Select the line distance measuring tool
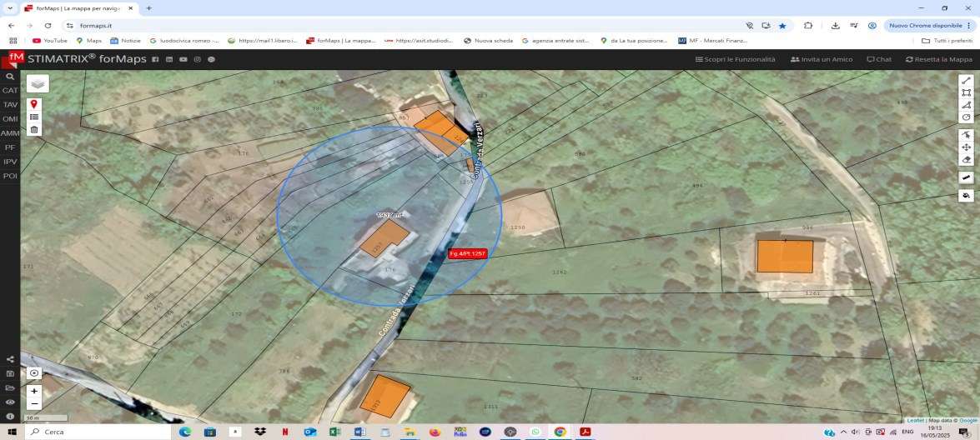The height and width of the screenshot is (440, 980). (966, 81)
